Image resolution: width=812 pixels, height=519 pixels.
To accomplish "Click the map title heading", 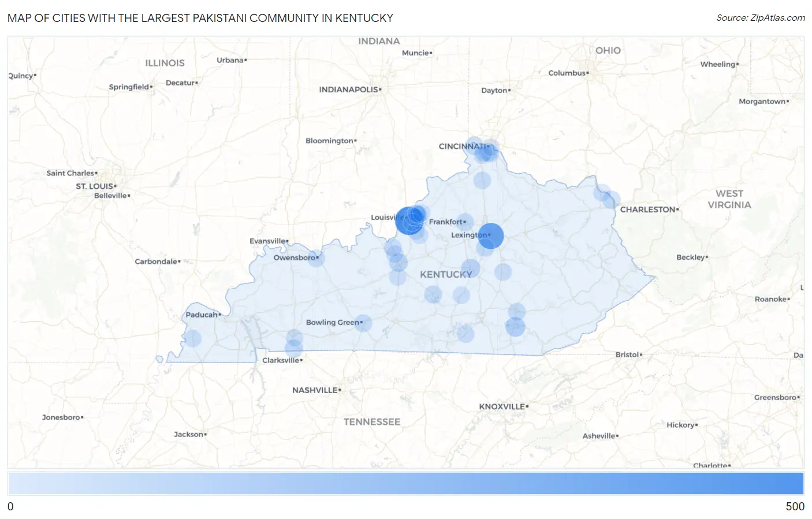I will pos(200,18).
